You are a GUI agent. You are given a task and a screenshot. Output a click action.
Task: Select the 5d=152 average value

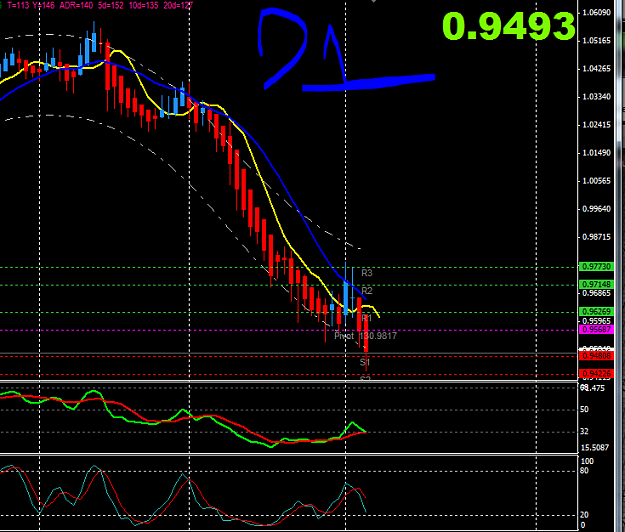coord(110,5)
